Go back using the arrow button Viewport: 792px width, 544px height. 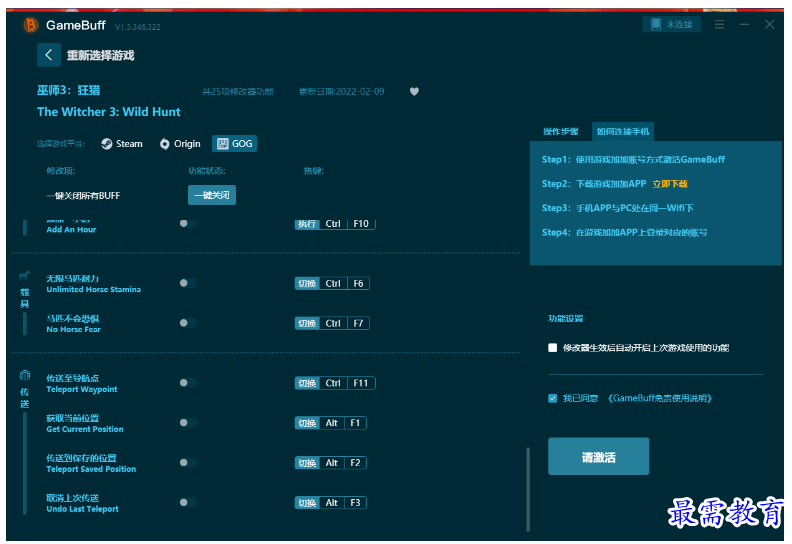point(48,55)
